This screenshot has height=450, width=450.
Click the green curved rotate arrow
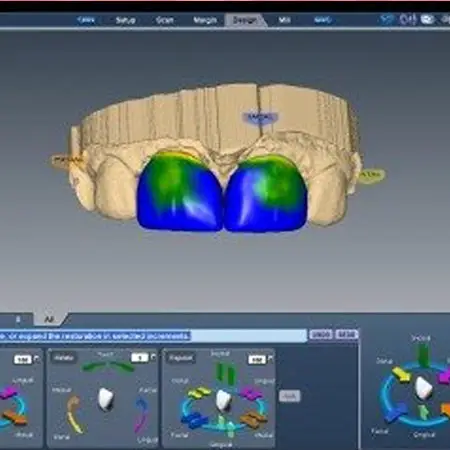point(107,366)
